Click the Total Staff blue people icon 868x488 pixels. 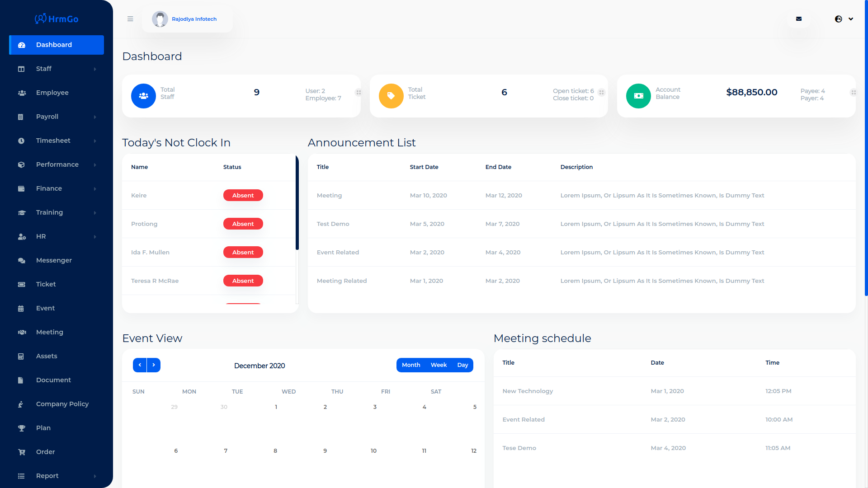click(143, 96)
